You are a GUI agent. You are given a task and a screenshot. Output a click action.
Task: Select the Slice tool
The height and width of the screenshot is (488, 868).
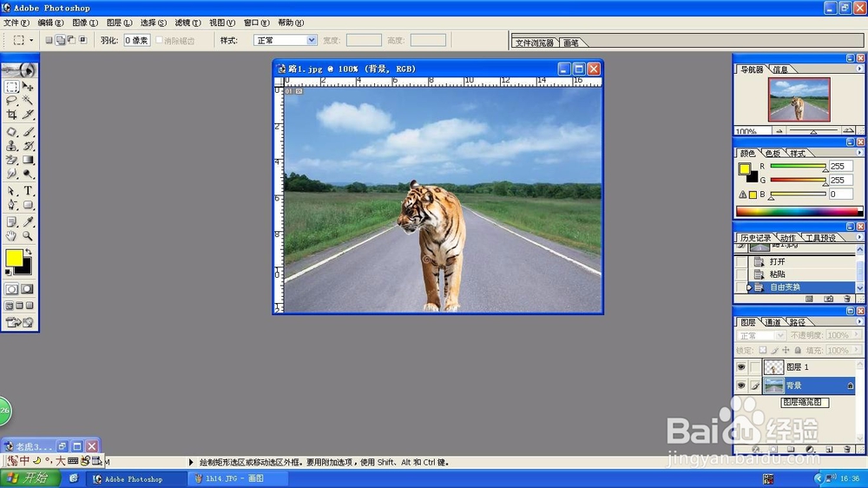click(x=28, y=114)
